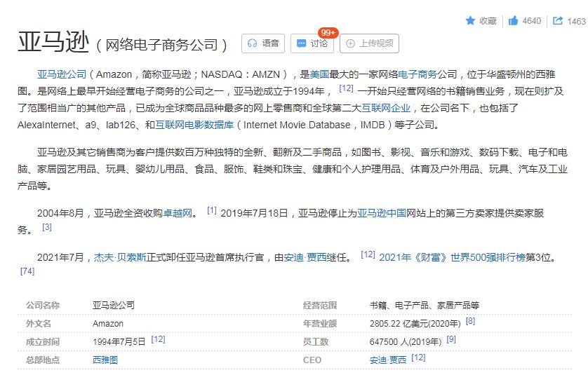This screenshot has width=588, height=382.
Task: Open the 安迪·贾西 link in paragraph
Action: (x=305, y=257)
